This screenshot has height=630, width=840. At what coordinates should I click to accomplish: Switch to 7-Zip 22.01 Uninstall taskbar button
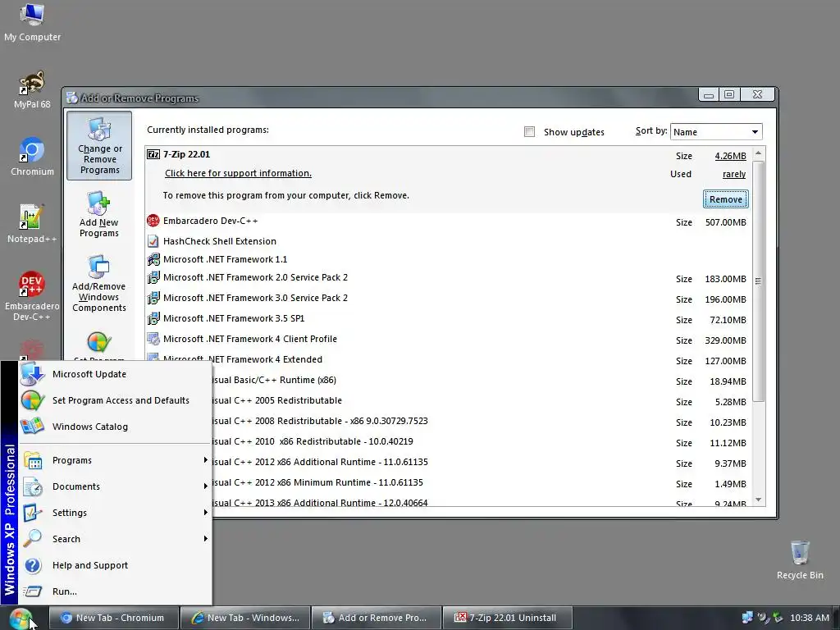pyautogui.click(x=508, y=618)
